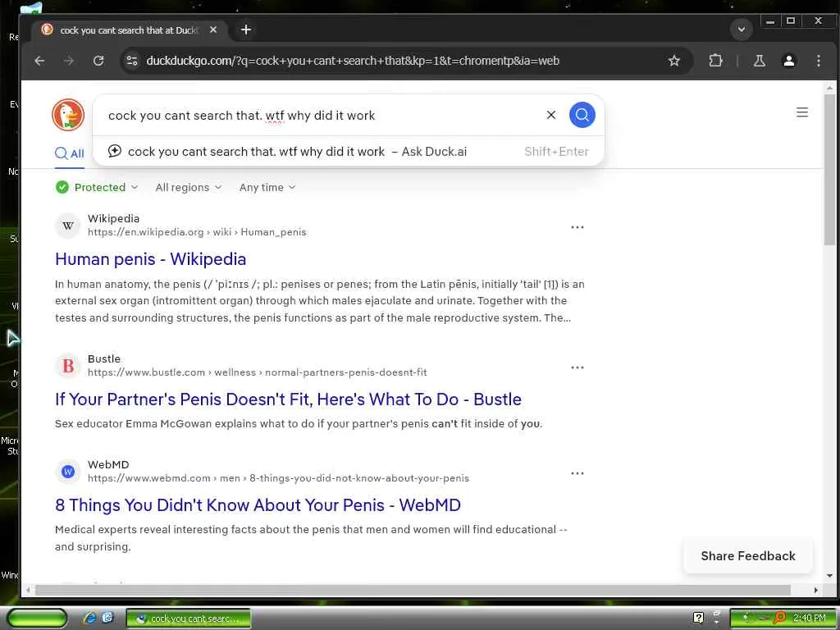Click the Bustle favicon
The height and width of the screenshot is (630, 840).
67,366
